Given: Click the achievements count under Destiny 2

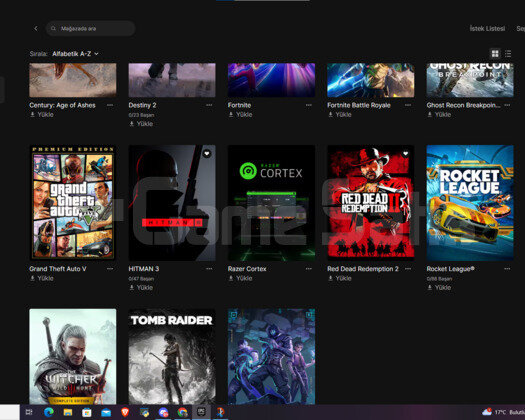Looking at the screenshot, I should pyautogui.click(x=141, y=115).
